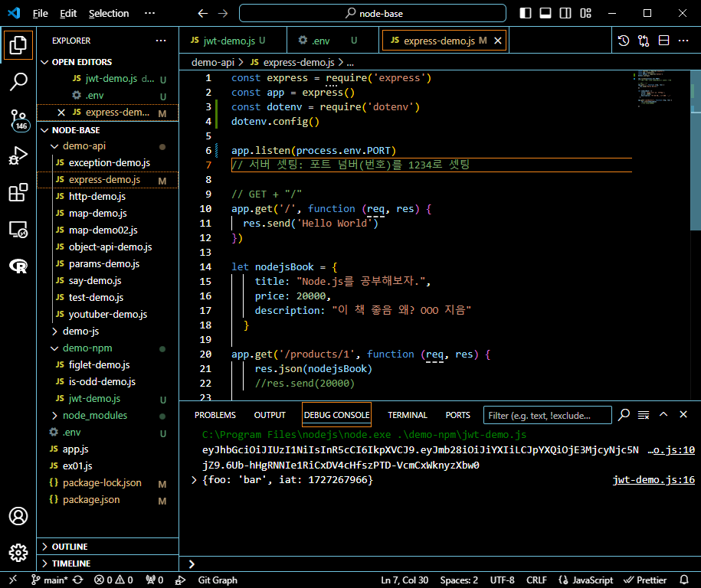Open the Edit menu

(68, 14)
